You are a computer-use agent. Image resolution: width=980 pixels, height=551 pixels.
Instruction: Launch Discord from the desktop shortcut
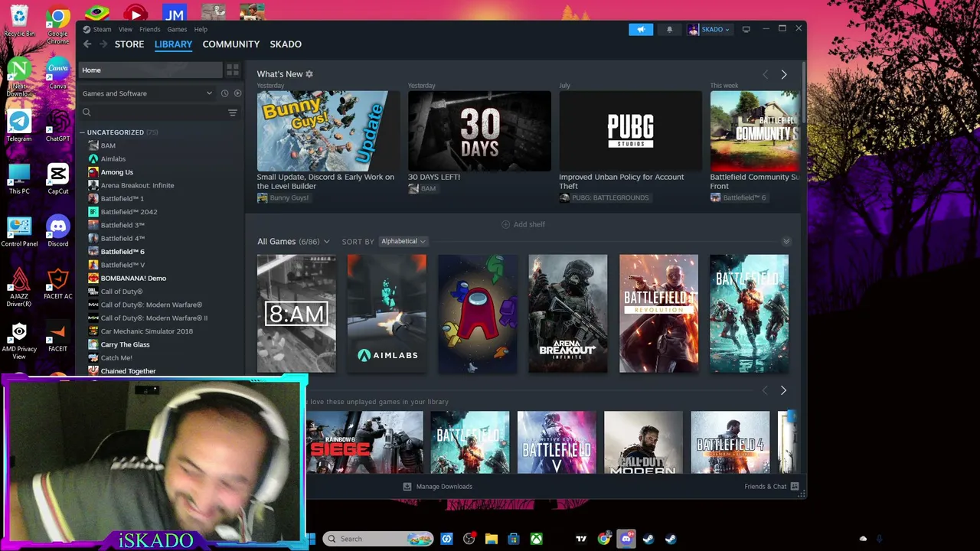click(57, 232)
